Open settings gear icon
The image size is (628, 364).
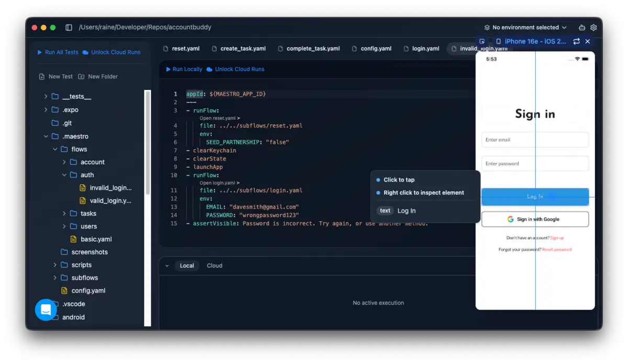(x=593, y=27)
